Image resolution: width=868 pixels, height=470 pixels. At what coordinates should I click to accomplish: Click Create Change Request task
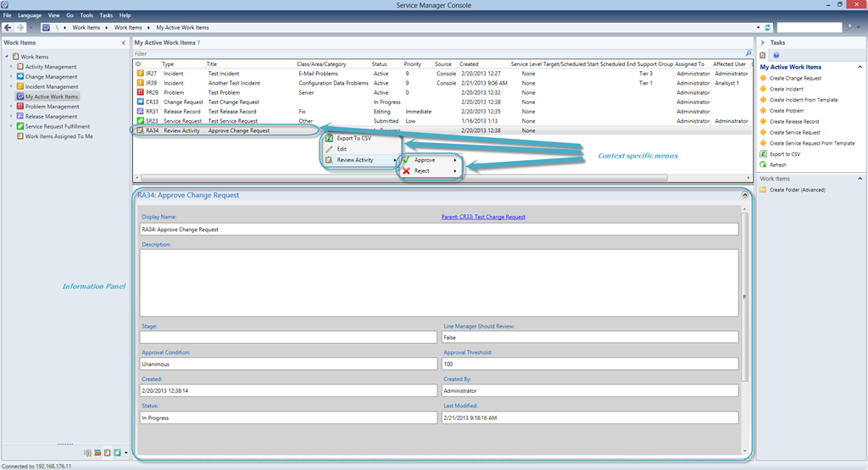click(794, 78)
